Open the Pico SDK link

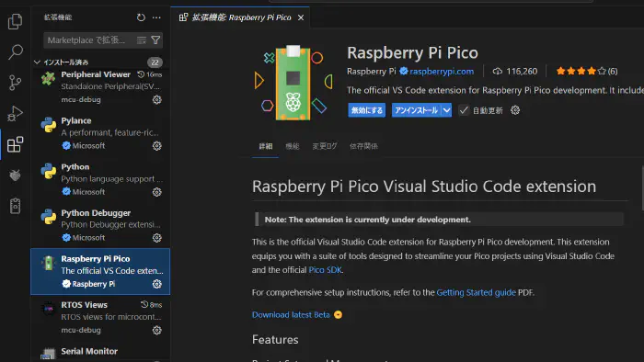click(325, 270)
